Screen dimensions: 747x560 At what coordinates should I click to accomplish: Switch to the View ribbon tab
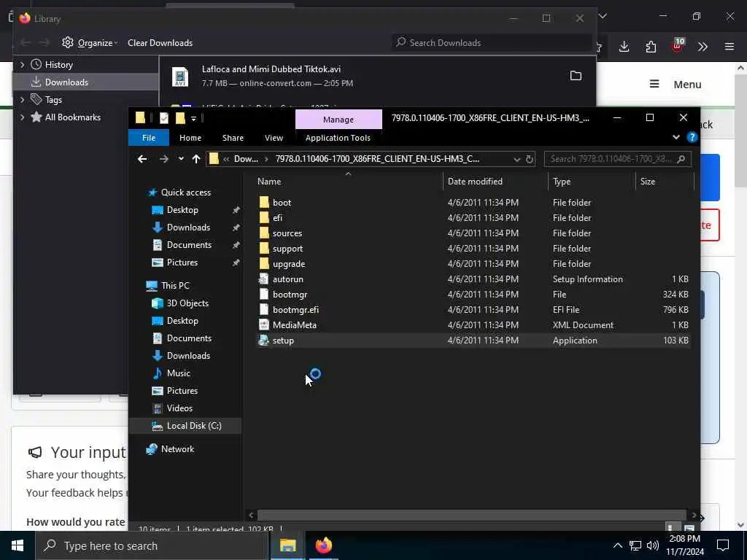tap(274, 138)
